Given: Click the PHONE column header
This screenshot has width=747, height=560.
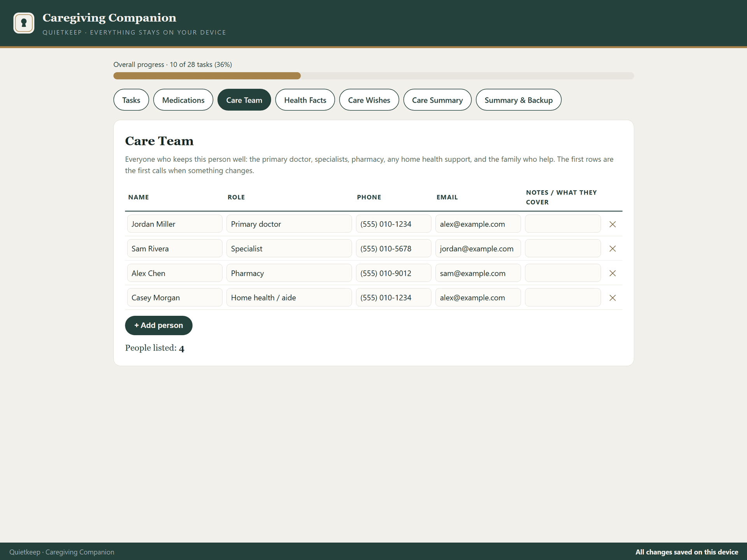Looking at the screenshot, I should tap(369, 197).
